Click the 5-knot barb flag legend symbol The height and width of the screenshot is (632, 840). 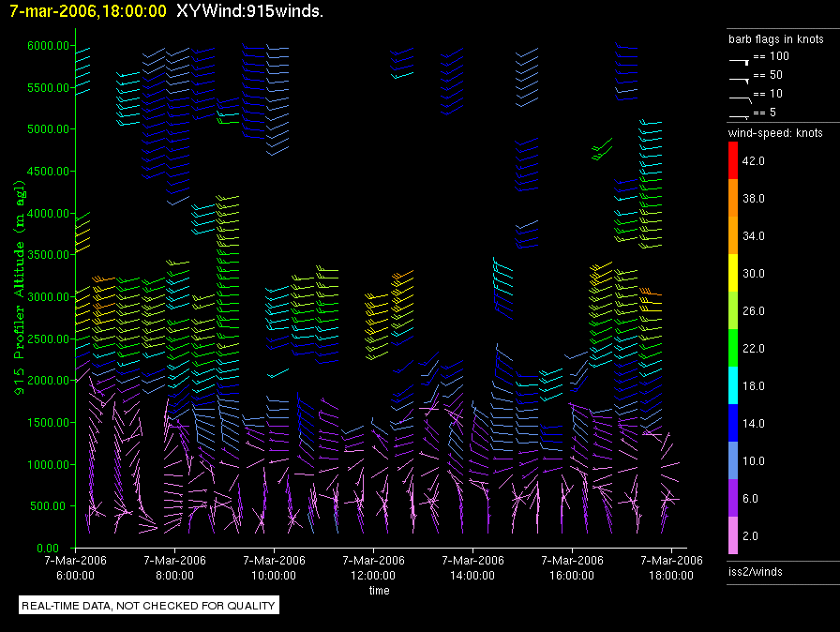coord(740,114)
